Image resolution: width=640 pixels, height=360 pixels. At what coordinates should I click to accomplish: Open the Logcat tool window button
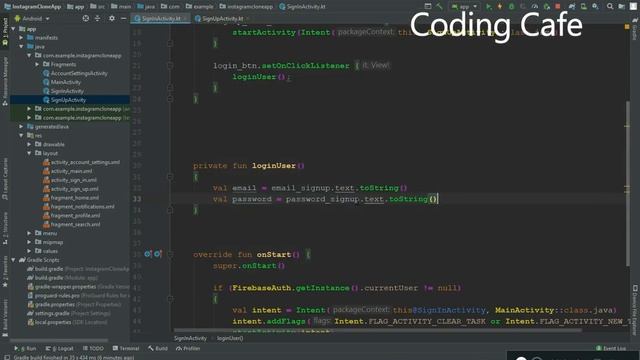coord(60,349)
